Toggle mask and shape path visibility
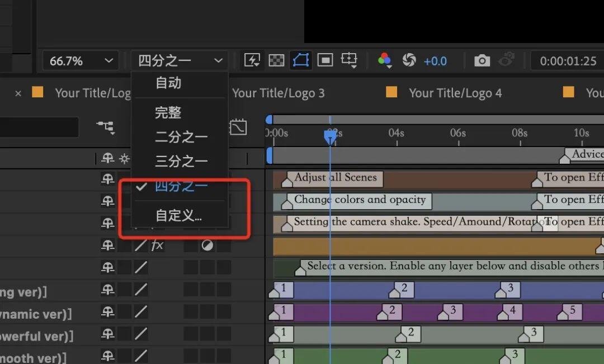Viewport: 604px width, 364px height. click(x=301, y=60)
